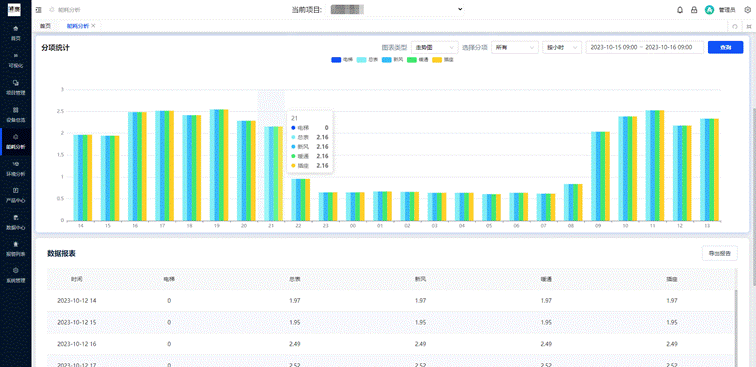Toggle the 暖通 series in chart legend
Viewport: 756px width, 367px height.
[x=418, y=60]
